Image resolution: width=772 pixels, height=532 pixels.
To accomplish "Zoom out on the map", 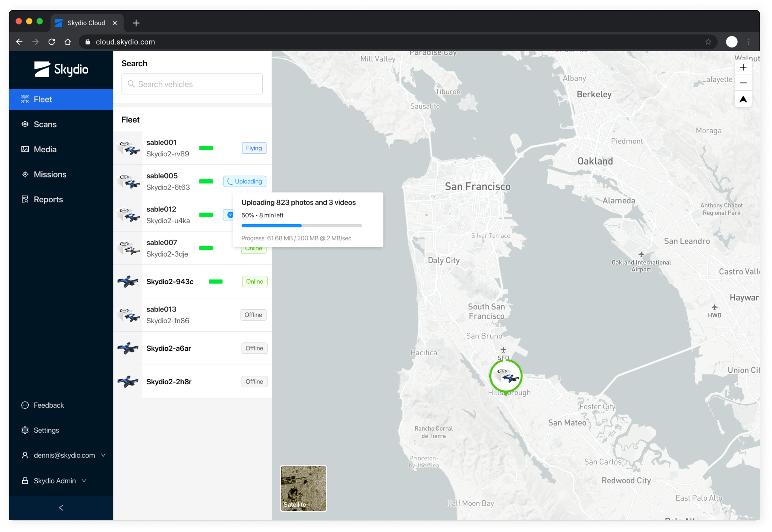I will pyautogui.click(x=743, y=83).
